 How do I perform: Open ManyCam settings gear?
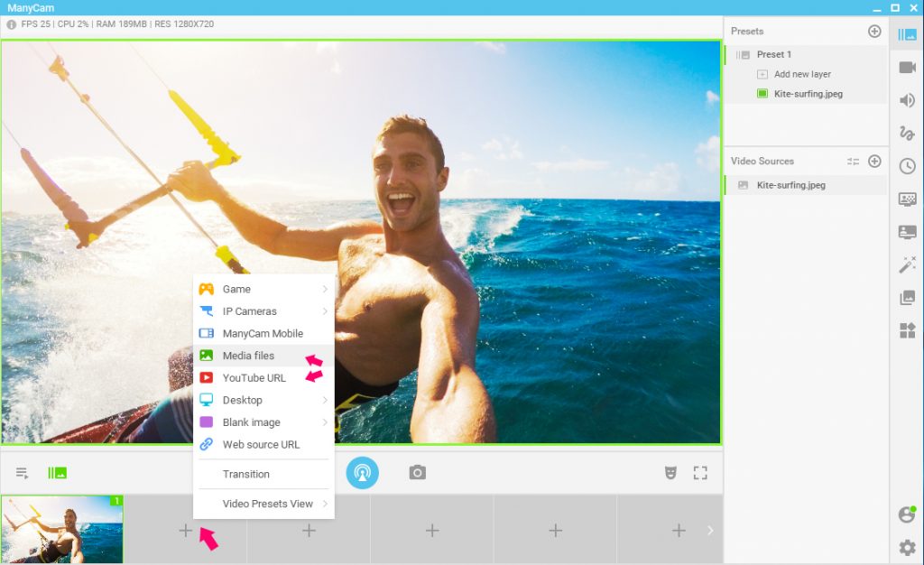pos(907,547)
